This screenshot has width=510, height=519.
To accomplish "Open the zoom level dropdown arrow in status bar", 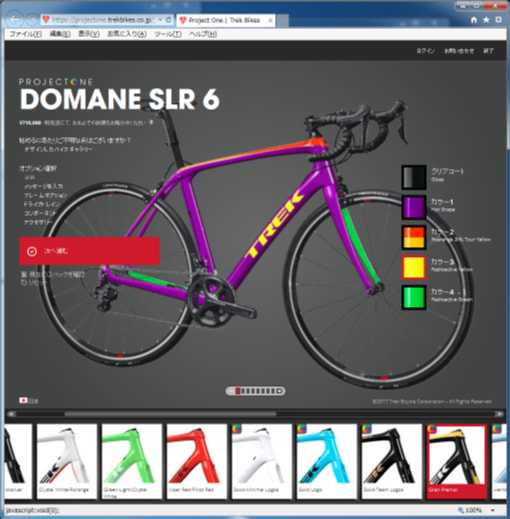I will pyautogui.click(x=492, y=510).
